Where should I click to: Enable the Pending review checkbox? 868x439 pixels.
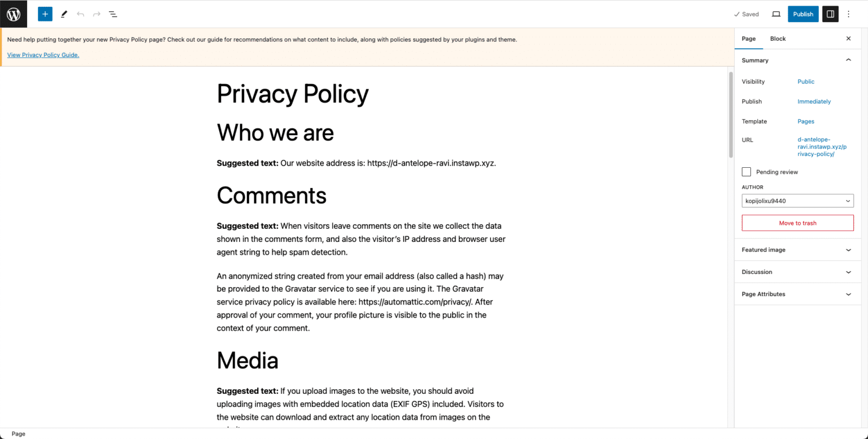point(746,171)
